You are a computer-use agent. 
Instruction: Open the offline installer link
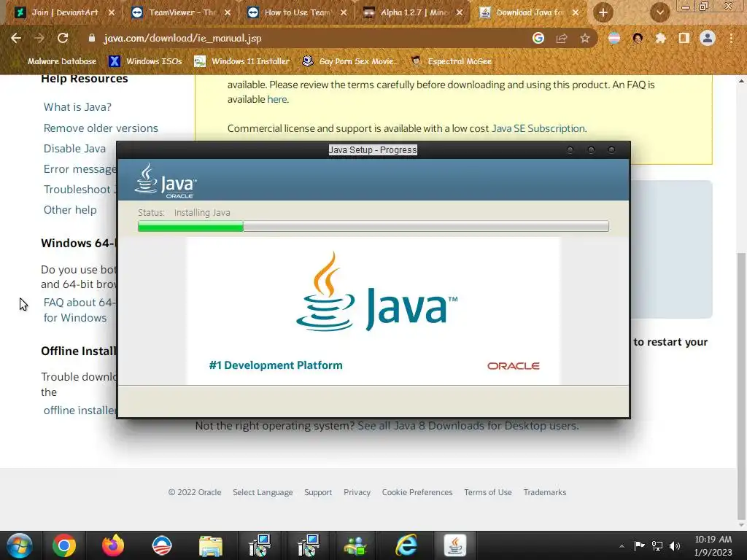(x=80, y=410)
